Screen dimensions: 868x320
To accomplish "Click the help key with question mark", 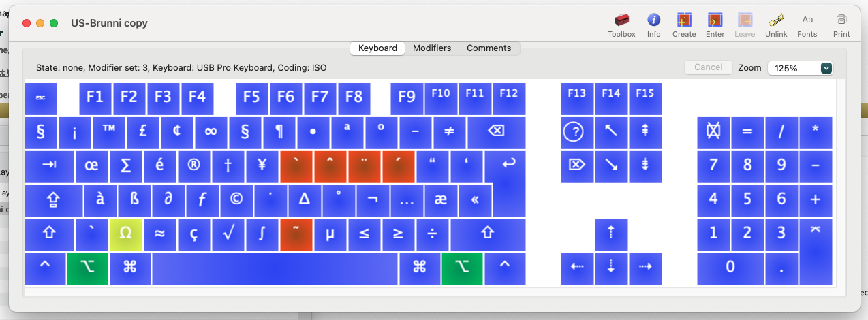I will pos(577,133).
